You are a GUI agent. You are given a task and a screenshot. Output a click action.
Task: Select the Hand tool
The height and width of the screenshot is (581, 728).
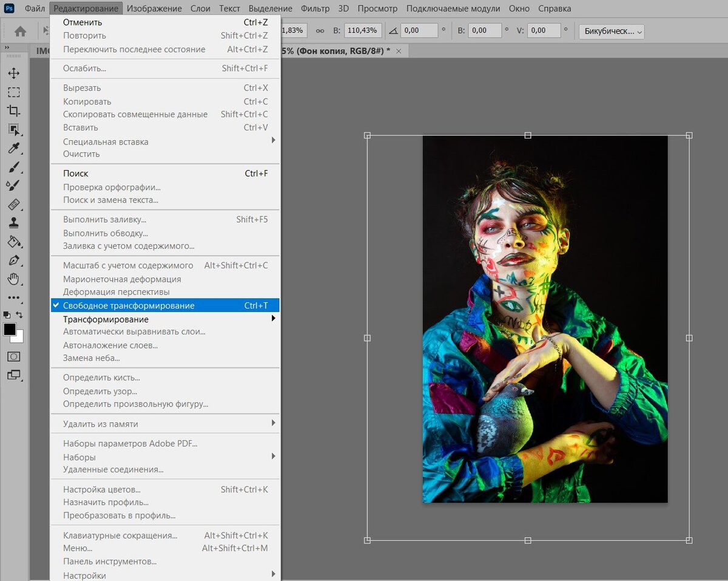coord(13,279)
